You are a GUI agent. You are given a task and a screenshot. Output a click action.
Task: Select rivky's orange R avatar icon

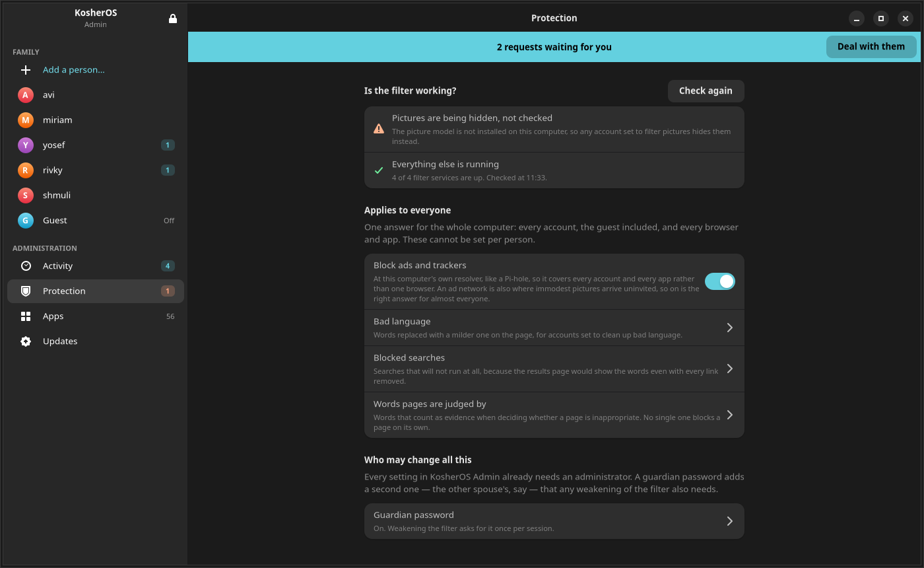pyautogui.click(x=25, y=170)
